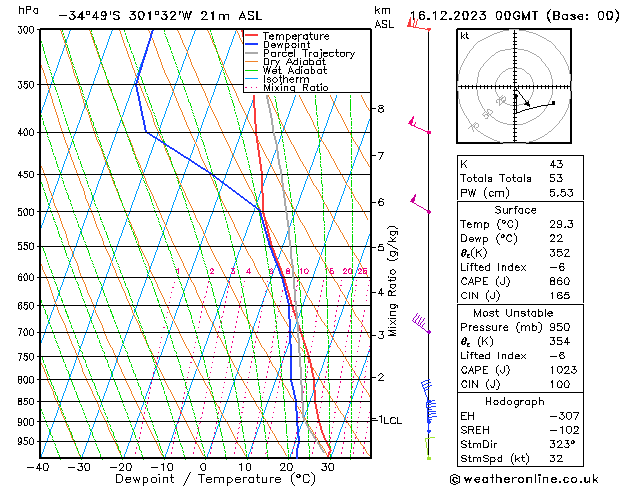Click the '-10' temperature axis label
This screenshot has height=486, width=629.
162,467
